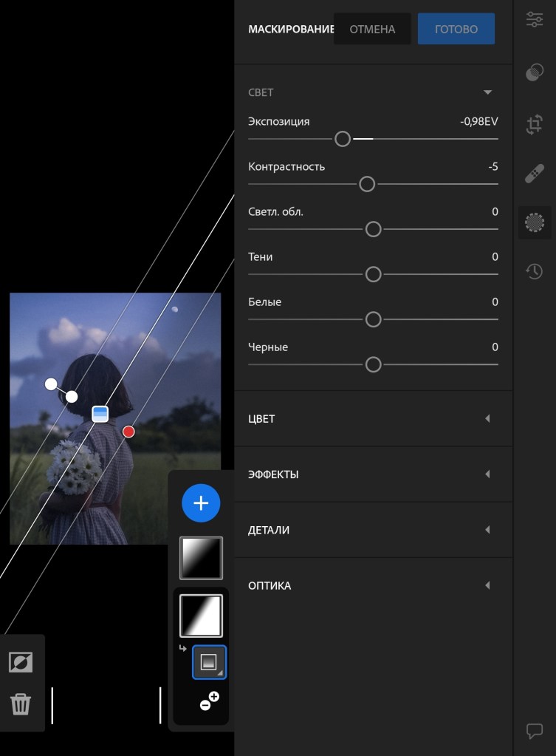Confirm masking with the Готово button
556x756 pixels.
pos(456,30)
